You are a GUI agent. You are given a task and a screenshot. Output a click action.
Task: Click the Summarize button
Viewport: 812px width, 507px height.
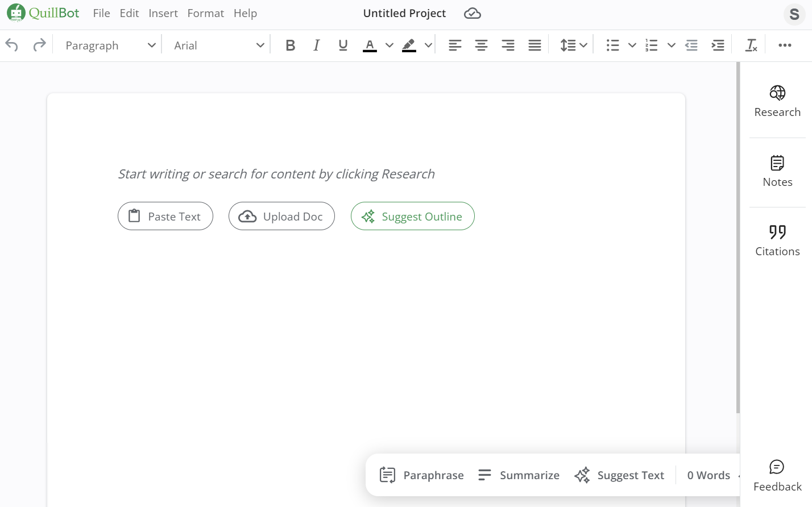(519, 475)
